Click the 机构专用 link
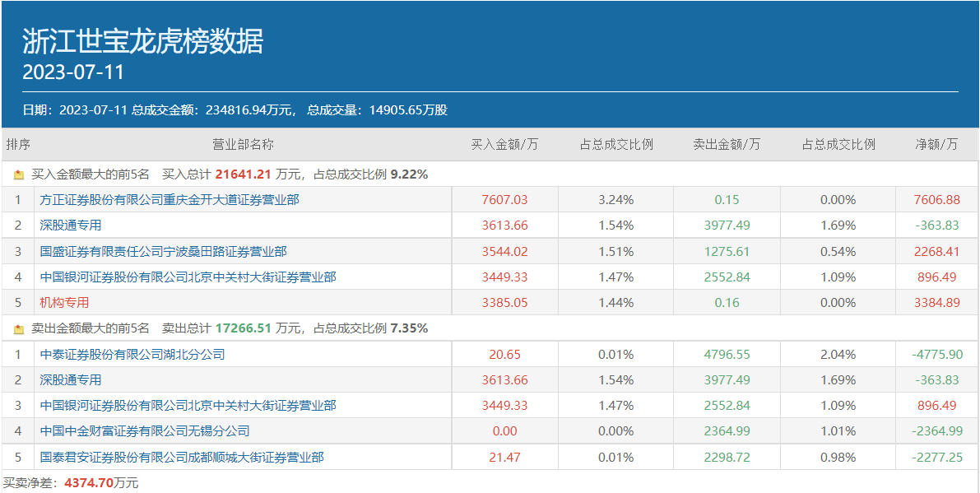 [64, 302]
